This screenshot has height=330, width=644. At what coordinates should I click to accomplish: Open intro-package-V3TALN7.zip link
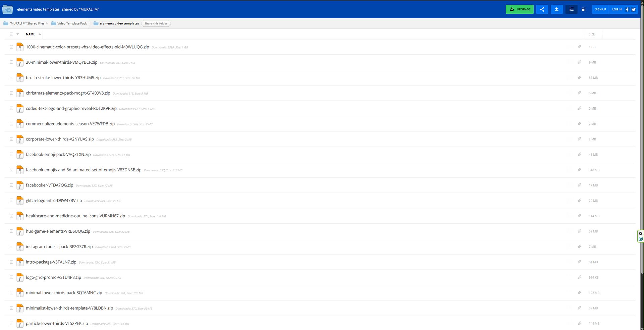click(x=51, y=262)
